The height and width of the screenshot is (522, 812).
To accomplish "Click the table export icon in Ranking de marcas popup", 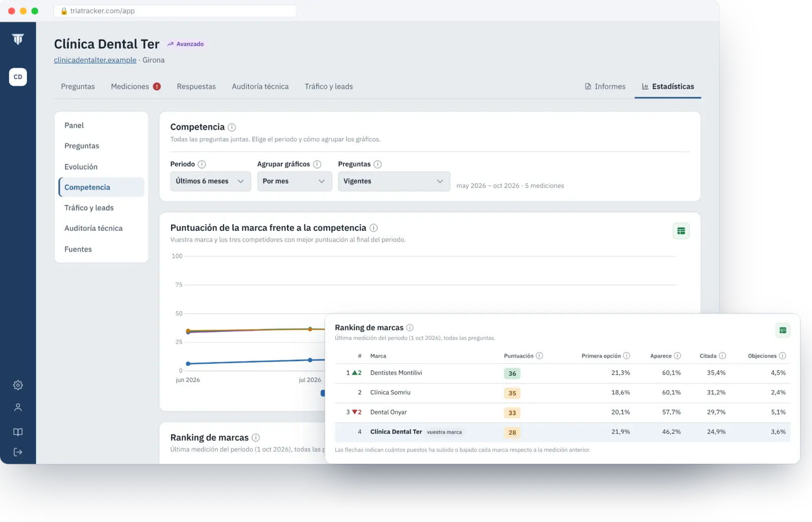I will click(783, 330).
